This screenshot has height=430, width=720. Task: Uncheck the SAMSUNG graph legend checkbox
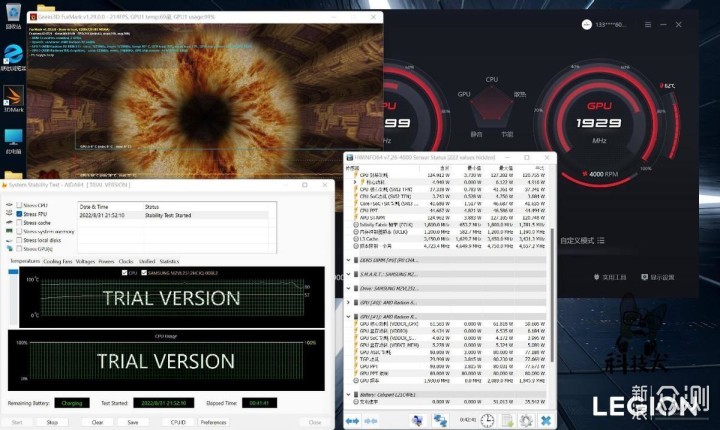(x=144, y=273)
